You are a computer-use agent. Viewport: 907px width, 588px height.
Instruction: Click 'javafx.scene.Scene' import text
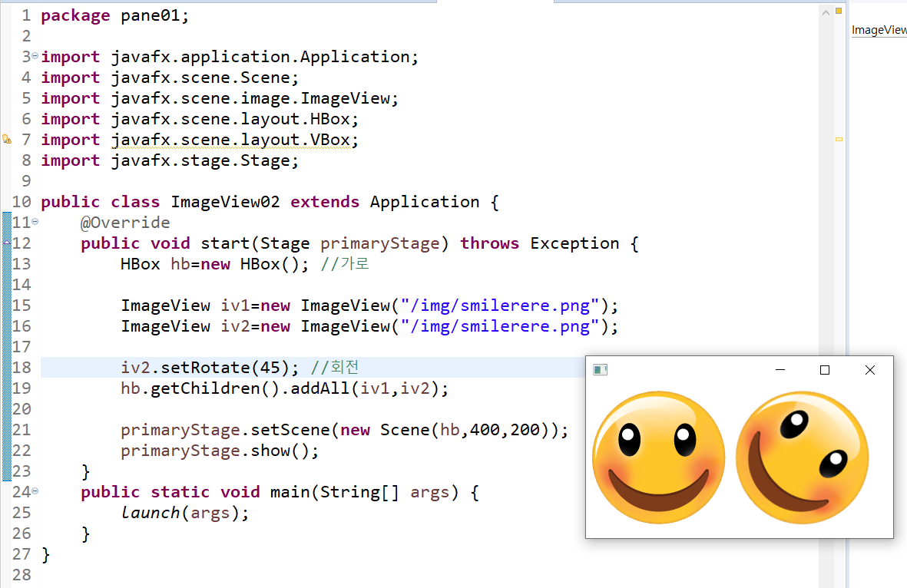(x=200, y=78)
